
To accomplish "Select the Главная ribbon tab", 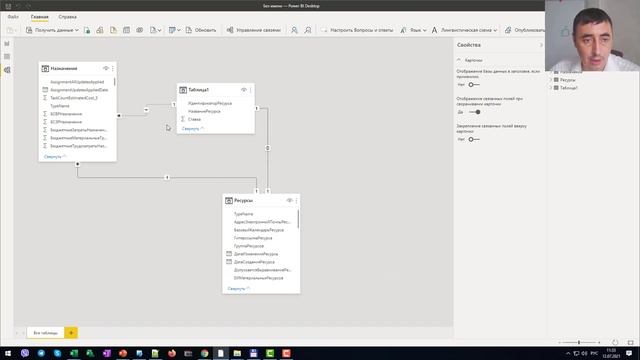I will pyautogui.click(x=40, y=17).
